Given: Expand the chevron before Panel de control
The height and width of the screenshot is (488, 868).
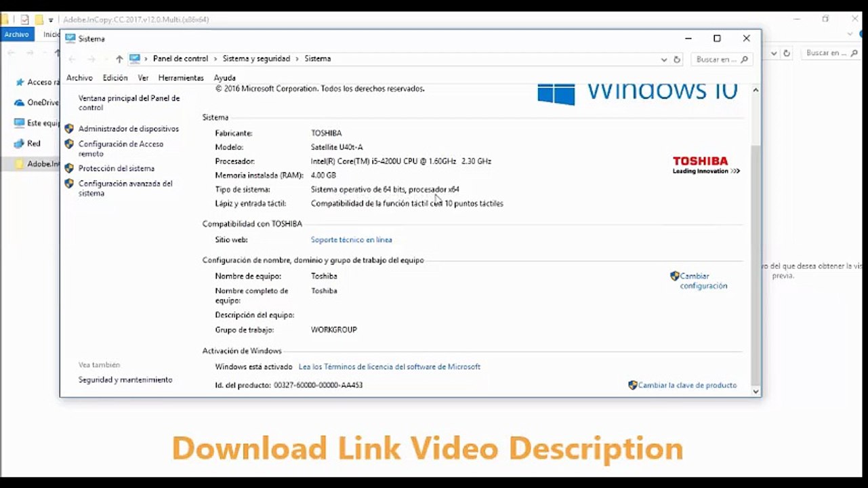Looking at the screenshot, I should (147, 59).
